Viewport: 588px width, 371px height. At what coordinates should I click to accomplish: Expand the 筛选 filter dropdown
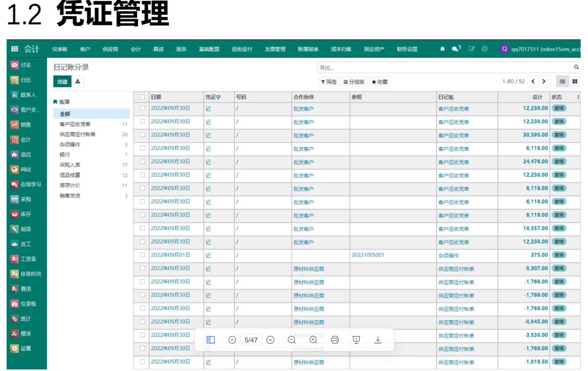tap(329, 82)
